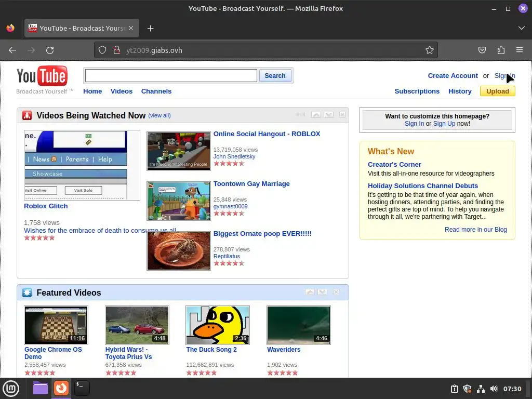Screen dimensions: 532x399
Task: Open the tracking protection shield icon
Action: (x=102, y=50)
